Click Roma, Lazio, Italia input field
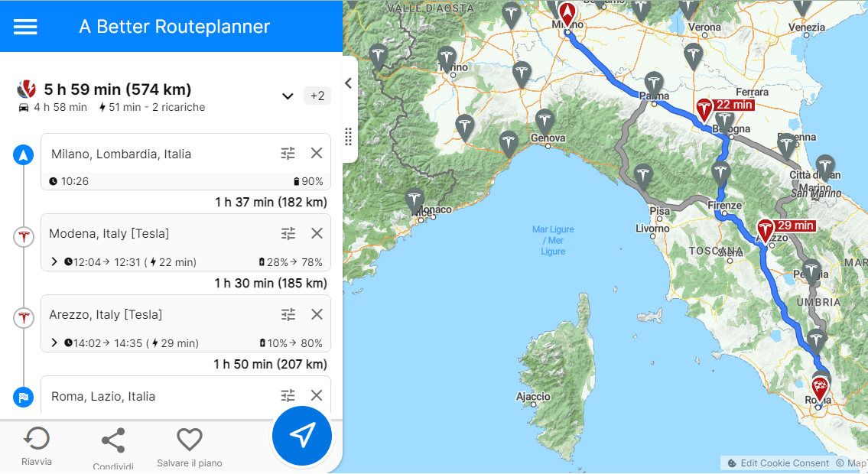The height and width of the screenshot is (474, 868). pos(161,397)
